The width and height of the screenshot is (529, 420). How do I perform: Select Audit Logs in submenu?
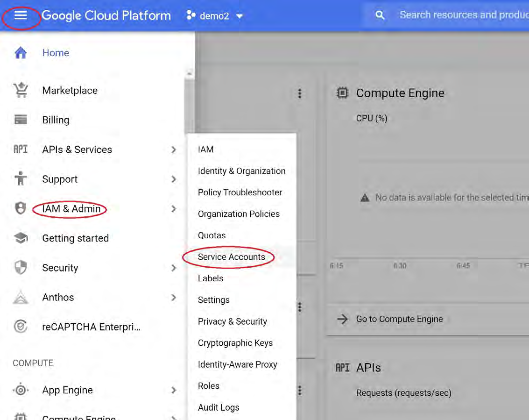tap(219, 407)
